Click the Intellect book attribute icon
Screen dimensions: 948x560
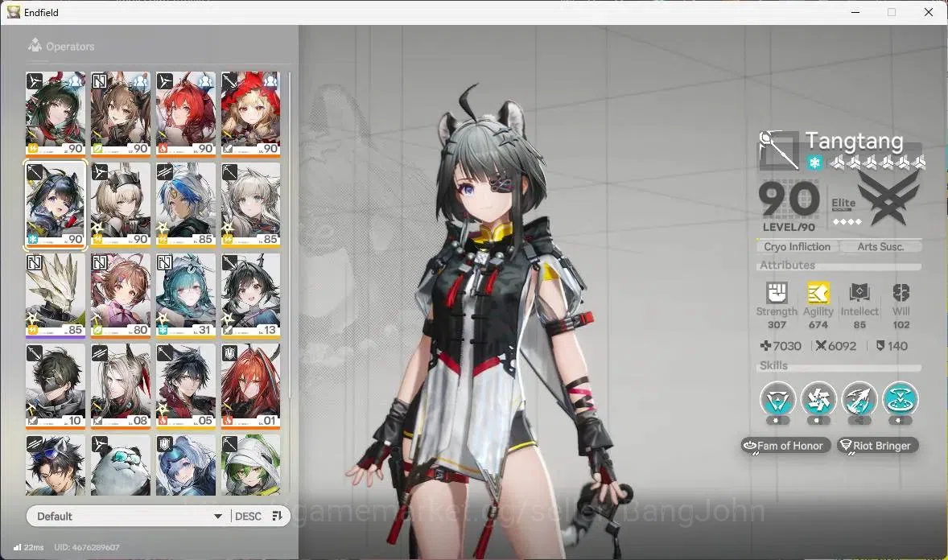(x=859, y=293)
